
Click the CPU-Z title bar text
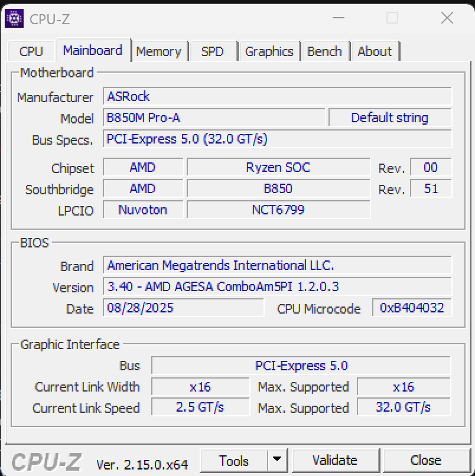tap(50, 19)
